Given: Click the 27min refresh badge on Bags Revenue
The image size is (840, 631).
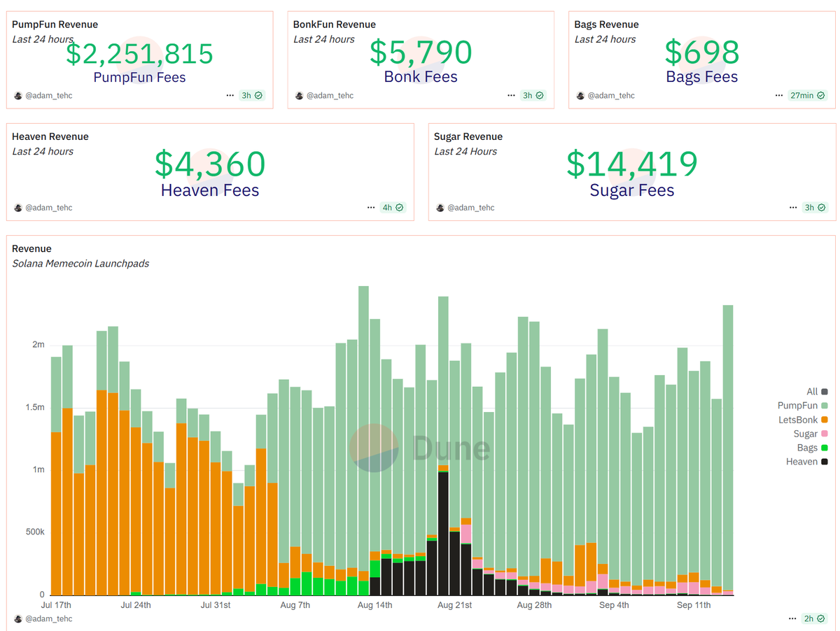Looking at the screenshot, I should pos(807,95).
